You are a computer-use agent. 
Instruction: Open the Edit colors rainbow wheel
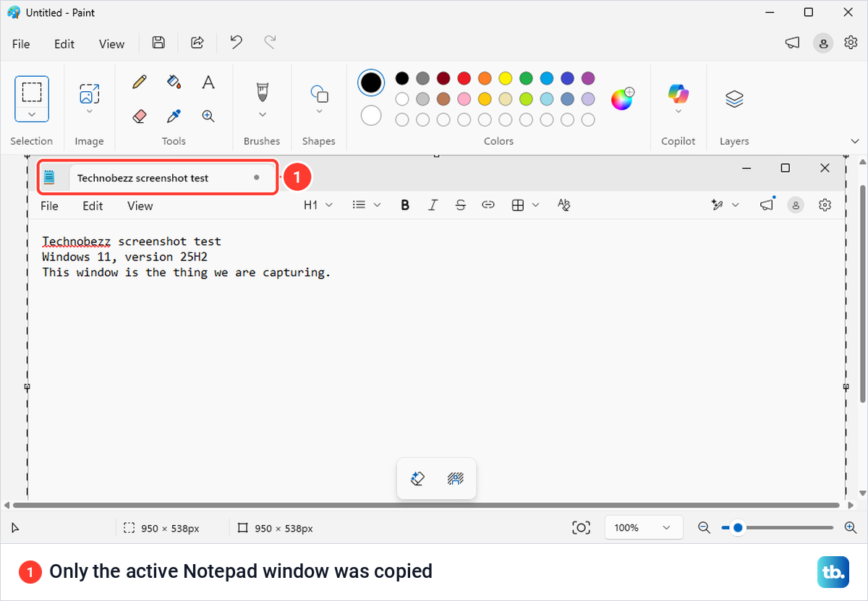coord(622,99)
